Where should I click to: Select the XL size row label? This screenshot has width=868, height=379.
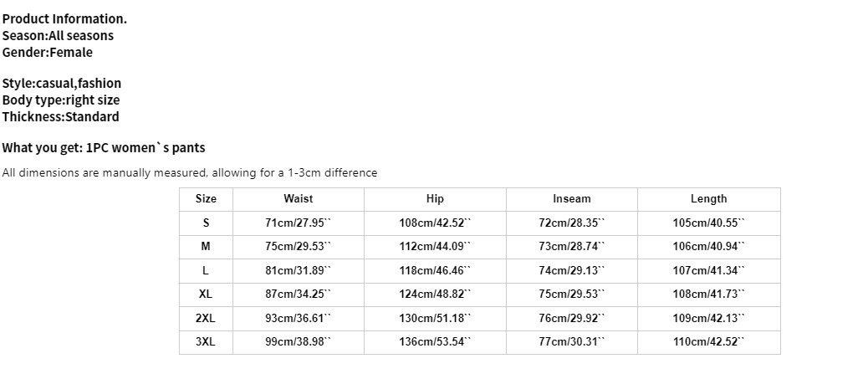pyautogui.click(x=206, y=294)
